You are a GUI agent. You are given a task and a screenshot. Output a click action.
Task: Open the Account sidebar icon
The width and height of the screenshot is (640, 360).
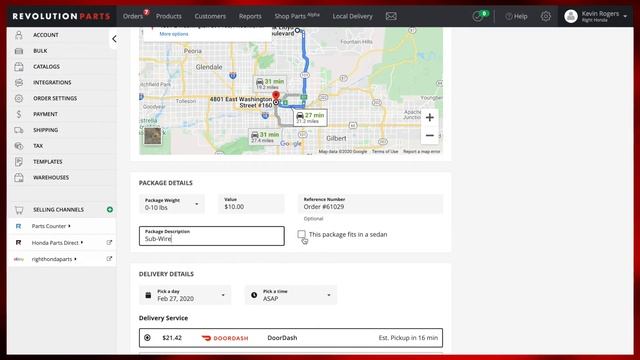pyautogui.click(x=19, y=35)
